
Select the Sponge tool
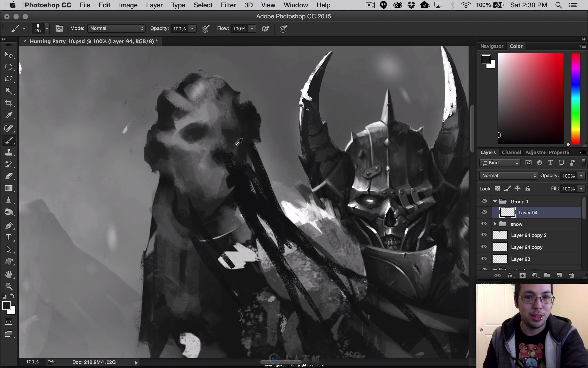pos(9,212)
